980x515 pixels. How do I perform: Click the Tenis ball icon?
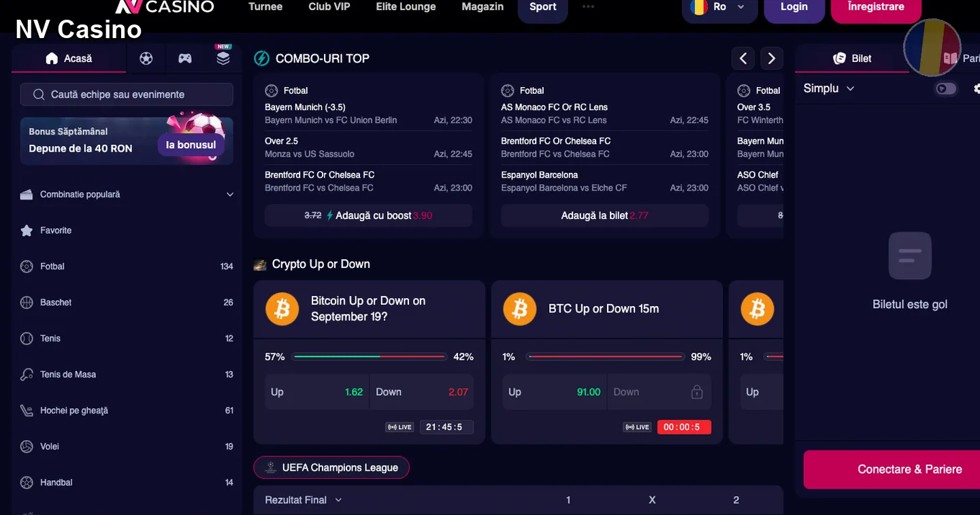pyautogui.click(x=27, y=339)
